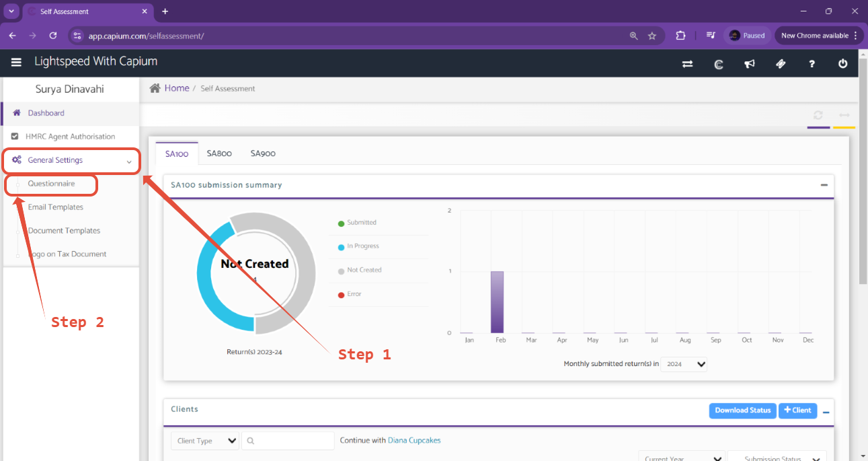
Task: Open the Chrome tab search dropdown
Action: pos(11,11)
